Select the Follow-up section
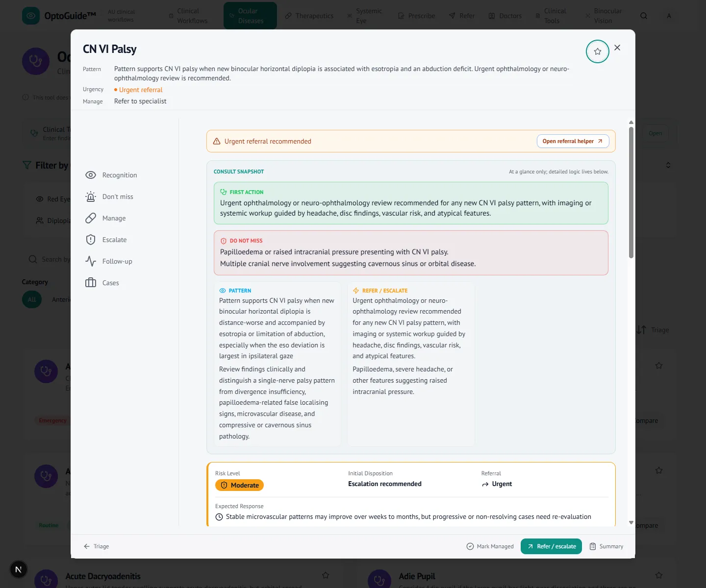Viewport: 706px width, 588px height. click(108, 261)
